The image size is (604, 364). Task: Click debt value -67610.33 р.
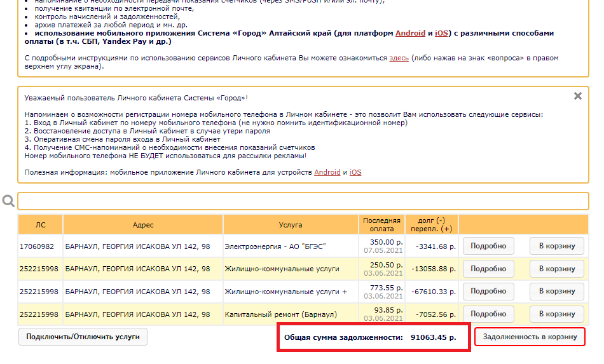434,292
